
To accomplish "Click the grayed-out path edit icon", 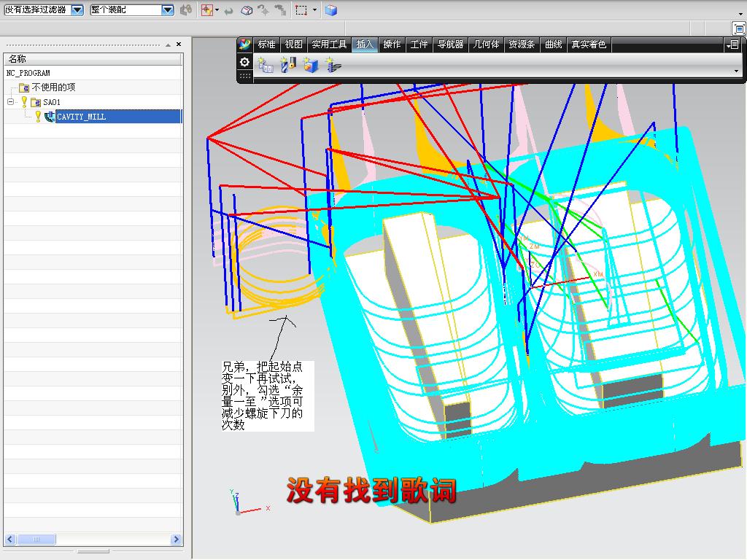I will [281, 10].
